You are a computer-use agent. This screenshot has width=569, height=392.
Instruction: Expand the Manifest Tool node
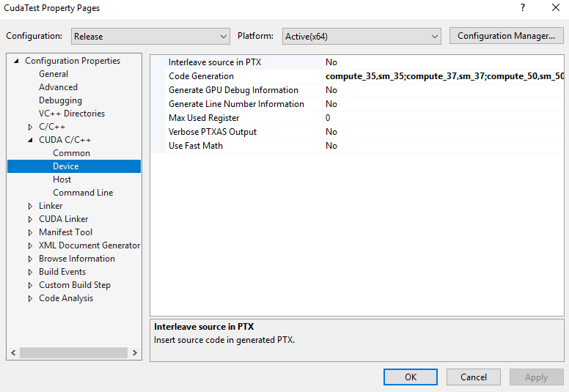(x=31, y=232)
